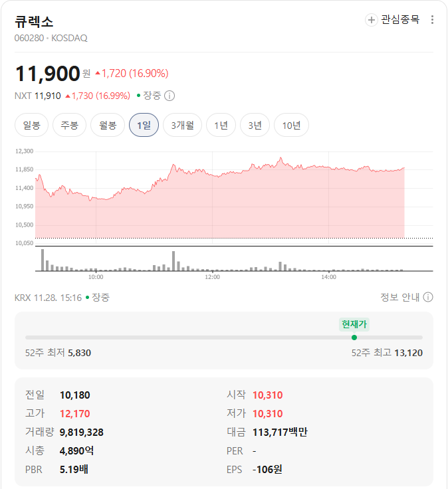Click the 거래량 value 9,819,328
Screen dimensions: 448x489
coord(82,433)
